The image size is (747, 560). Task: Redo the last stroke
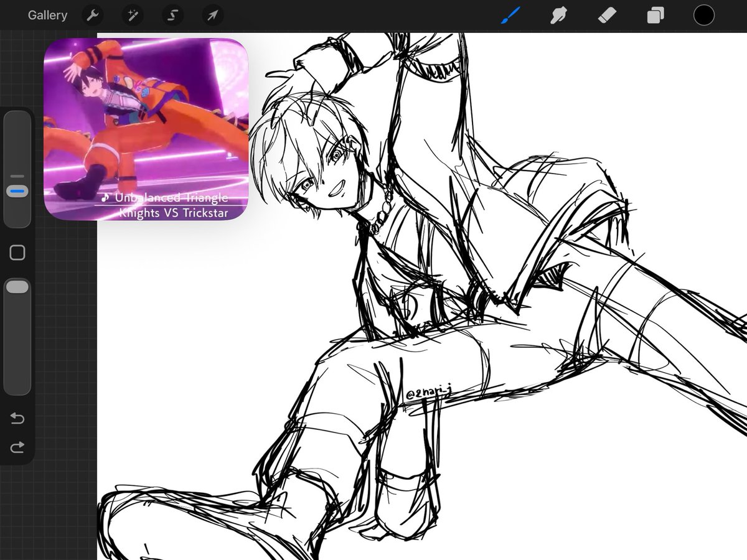[x=17, y=447]
